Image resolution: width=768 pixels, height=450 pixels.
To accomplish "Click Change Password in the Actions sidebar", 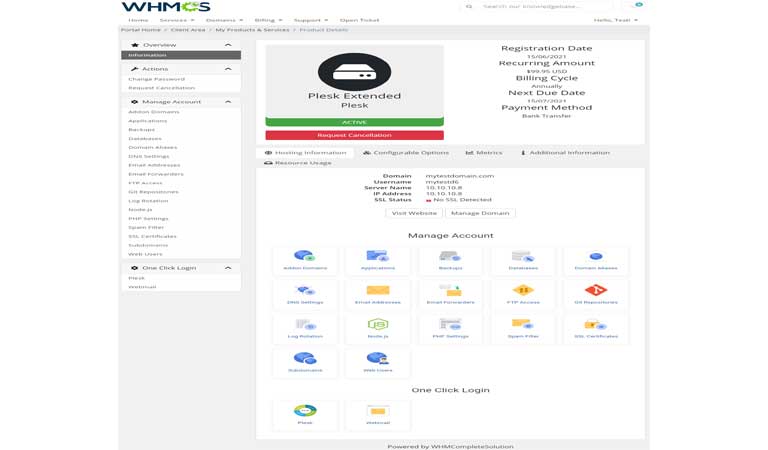I will (156, 79).
